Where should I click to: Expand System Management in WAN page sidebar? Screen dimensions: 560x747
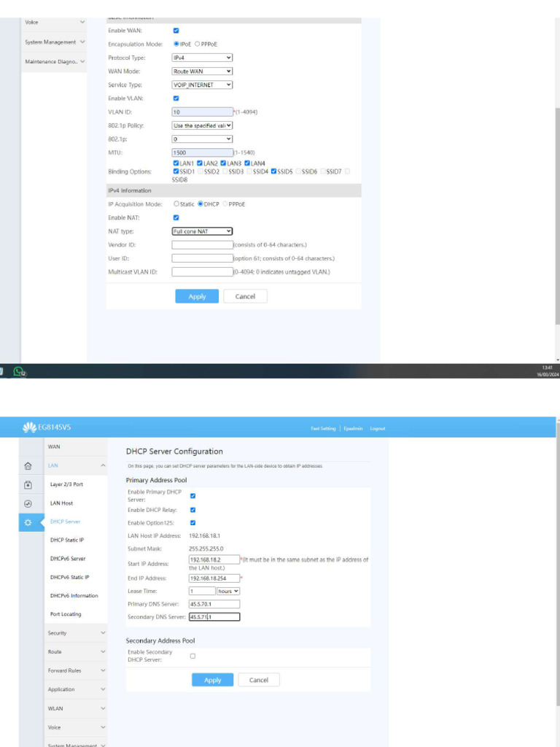pyautogui.click(x=54, y=42)
